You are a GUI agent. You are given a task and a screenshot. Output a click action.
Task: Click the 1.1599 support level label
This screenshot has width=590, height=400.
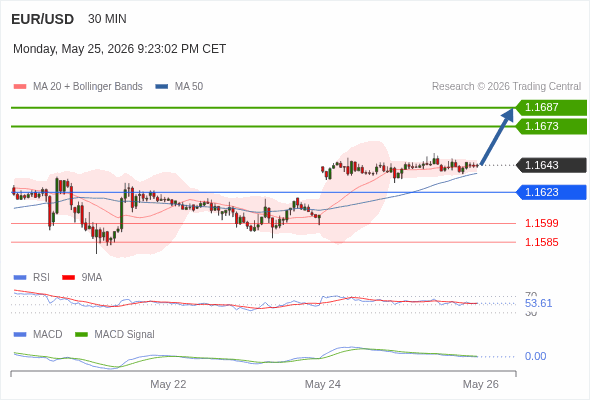[x=541, y=223]
